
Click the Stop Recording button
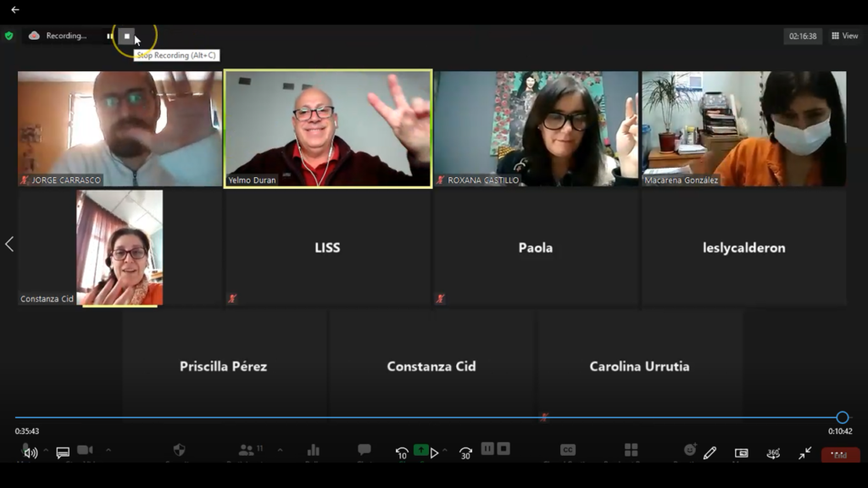pyautogui.click(x=127, y=36)
